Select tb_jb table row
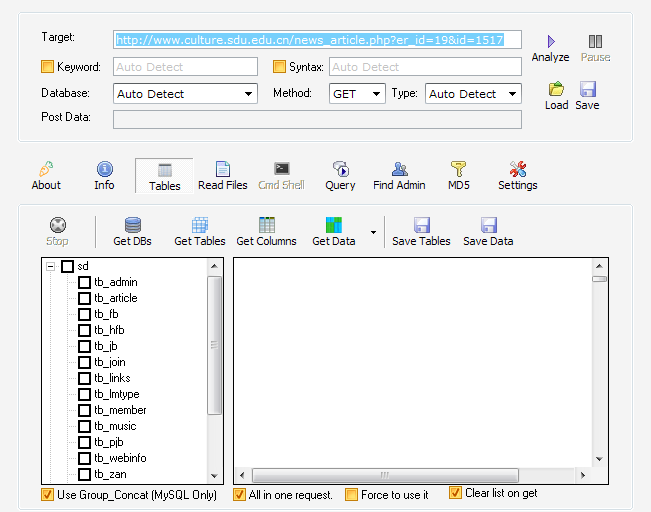This screenshot has height=512, width=651. coord(106,346)
